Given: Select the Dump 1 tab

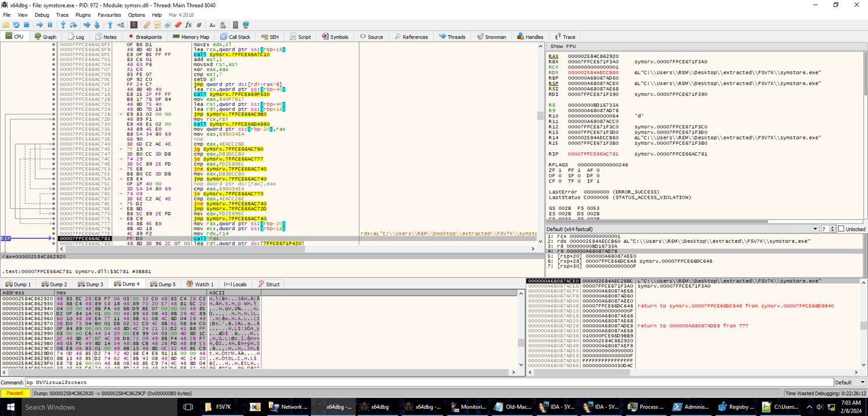Looking at the screenshot, I should [x=18, y=284].
